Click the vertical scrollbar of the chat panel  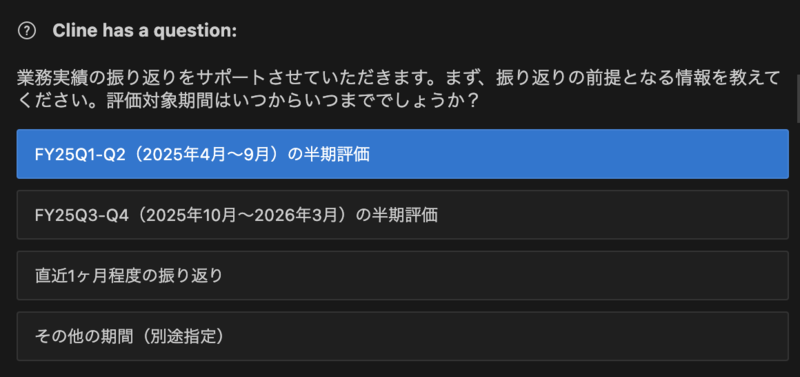click(x=798, y=98)
